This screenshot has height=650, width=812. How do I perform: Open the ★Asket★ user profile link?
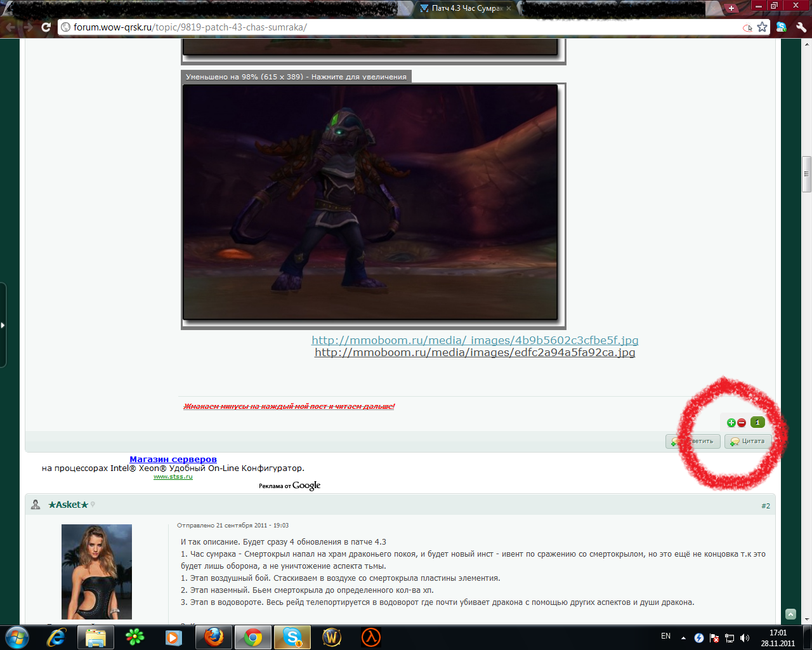[69, 505]
